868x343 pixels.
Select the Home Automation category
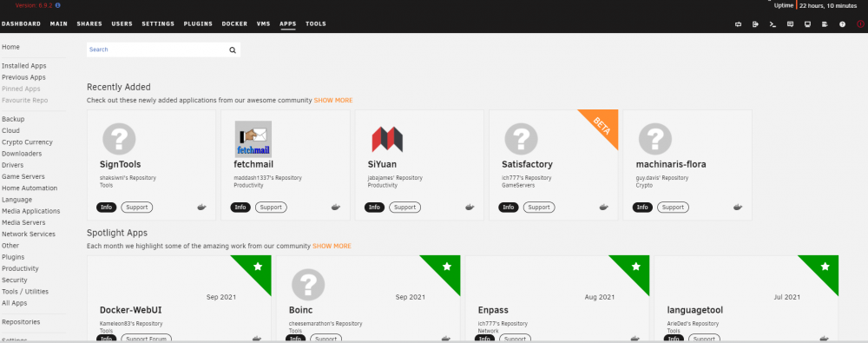pyautogui.click(x=30, y=188)
